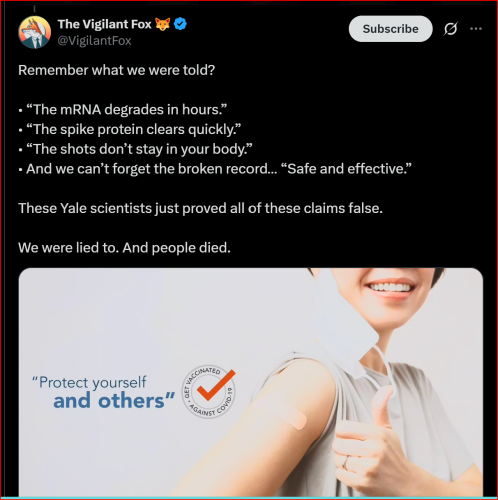
Task: Click 'Protect yourself and others' image caption
Action: (103, 392)
